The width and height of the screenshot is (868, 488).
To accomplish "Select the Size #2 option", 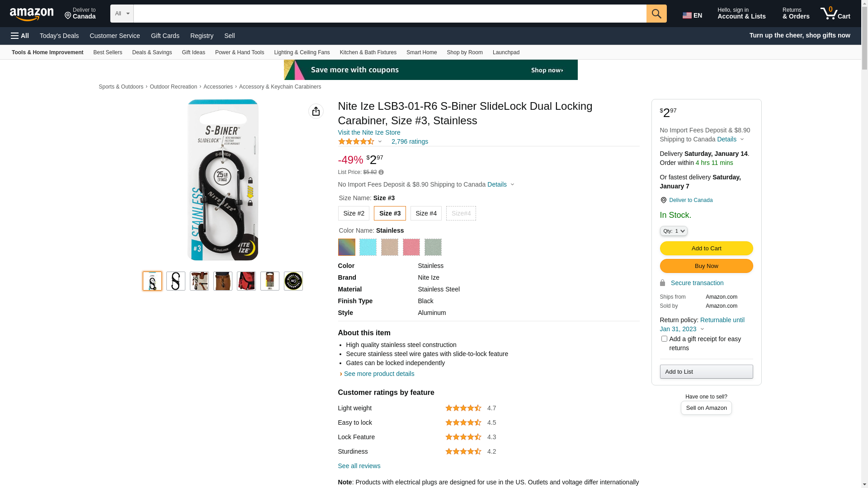I will coord(354,213).
